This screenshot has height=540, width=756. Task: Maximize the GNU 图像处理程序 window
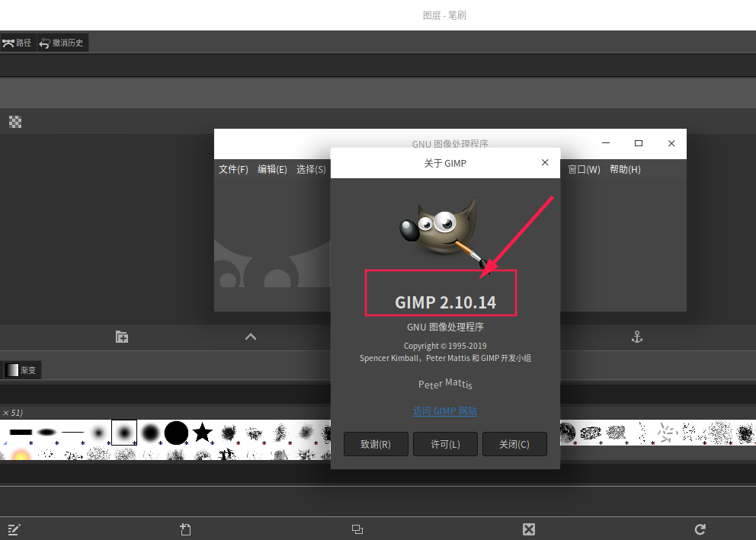[639, 143]
